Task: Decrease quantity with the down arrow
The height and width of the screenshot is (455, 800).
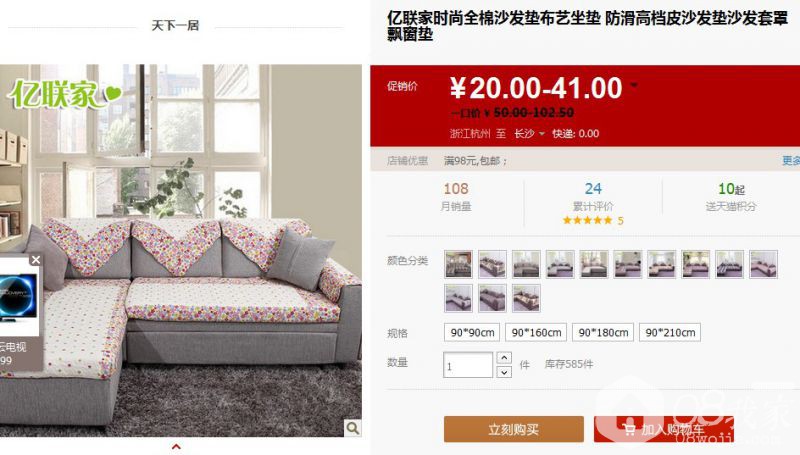Action: 504,372
